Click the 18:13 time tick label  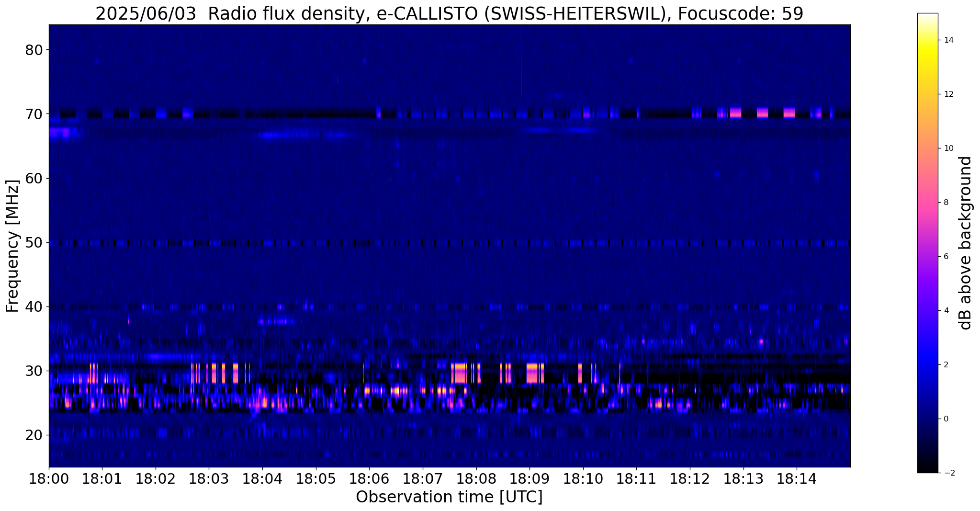point(743,479)
